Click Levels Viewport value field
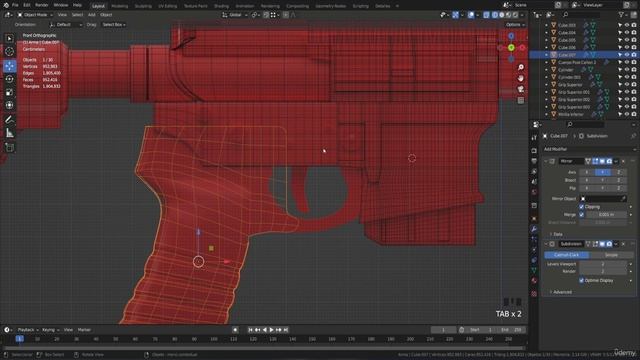This screenshot has width=640, height=360. pos(603,264)
